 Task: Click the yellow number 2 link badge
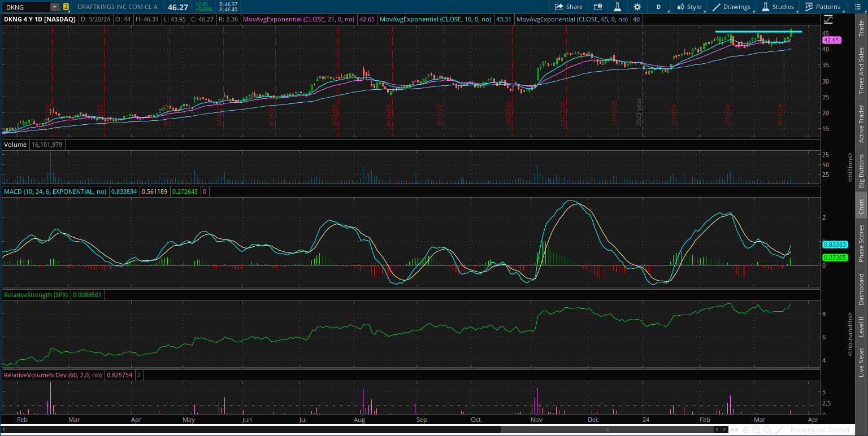pyautogui.click(x=66, y=7)
